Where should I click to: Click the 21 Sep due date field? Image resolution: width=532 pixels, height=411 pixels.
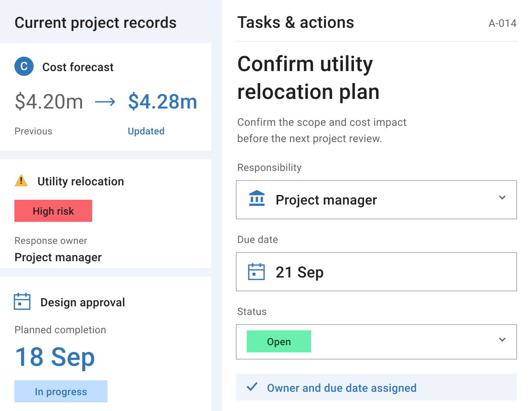[x=376, y=271]
